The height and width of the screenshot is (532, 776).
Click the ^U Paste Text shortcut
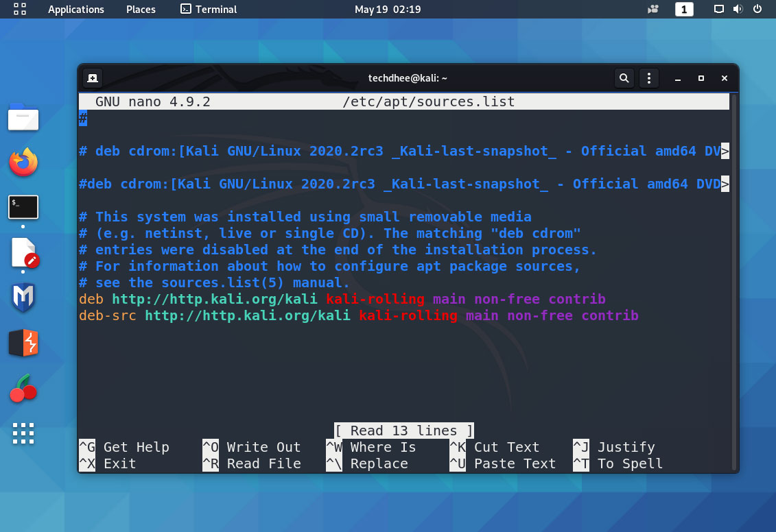click(x=503, y=463)
